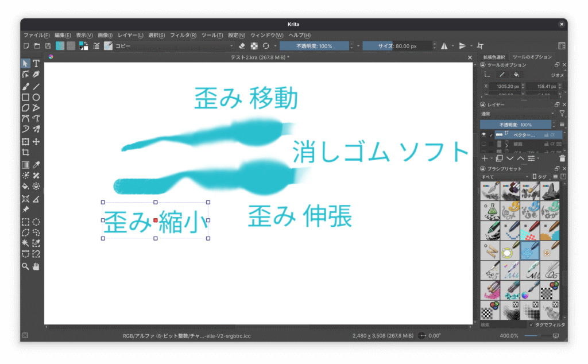The height and width of the screenshot is (364, 588).
Task: Select the Assistant tool
Action: coord(25,199)
